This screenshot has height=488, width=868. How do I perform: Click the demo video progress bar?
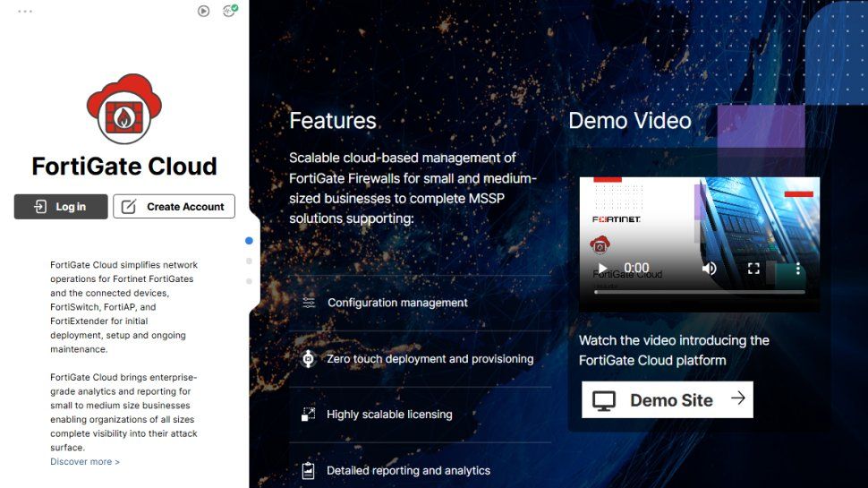coord(700,292)
